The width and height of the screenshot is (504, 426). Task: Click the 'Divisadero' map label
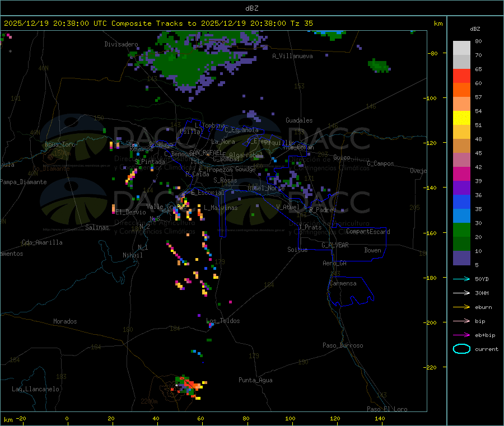[x=121, y=44]
